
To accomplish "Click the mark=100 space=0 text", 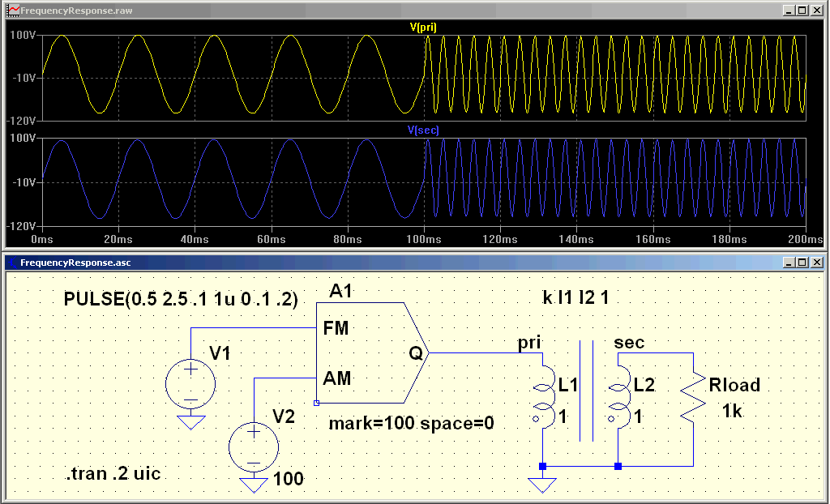I will tap(411, 424).
